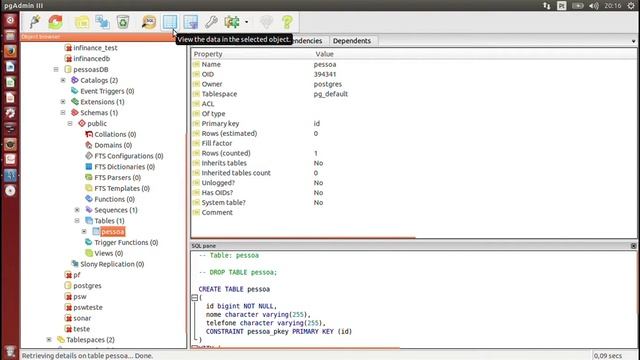Viewport: 640px width, 360px height.
Task: Select FTS Parsers (0) item
Action: click(118, 178)
